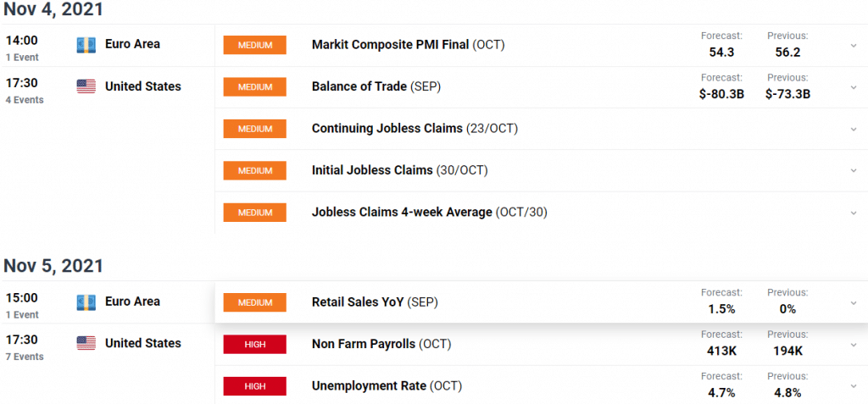Click the United States flag icon on Nov 5
The width and height of the screenshot is (868, 404).
(86, 343)
